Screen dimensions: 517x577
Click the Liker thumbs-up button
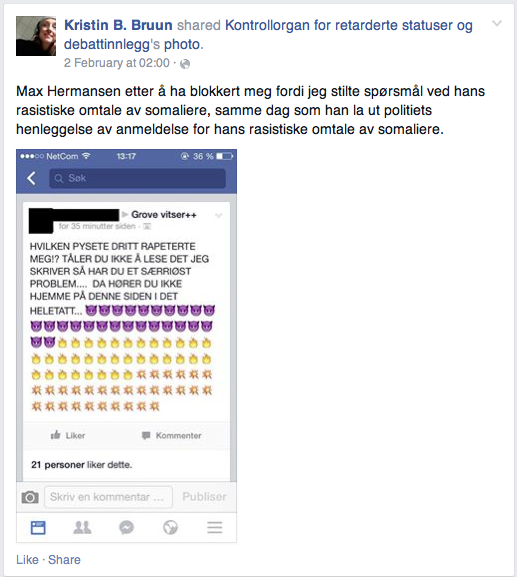tap(68, 435)
